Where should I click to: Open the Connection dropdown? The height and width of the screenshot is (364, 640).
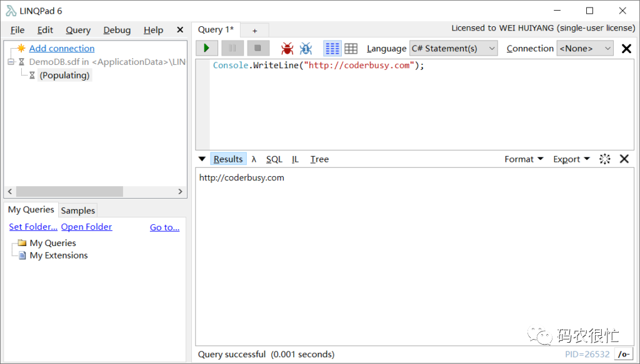(x=584, y=49)
